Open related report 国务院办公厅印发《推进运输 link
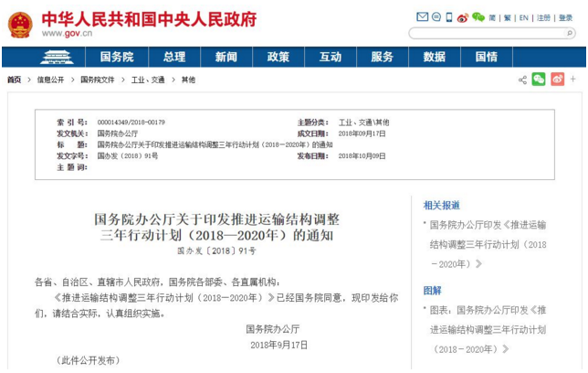 pos(488,244)
